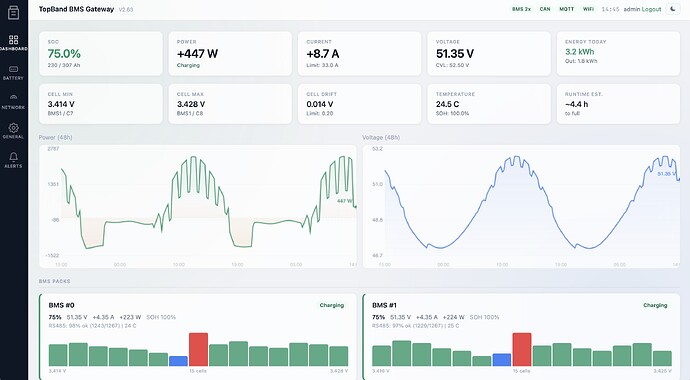
Task: Open the General settings gear in sidebar
Action: [x=14, y=131]
